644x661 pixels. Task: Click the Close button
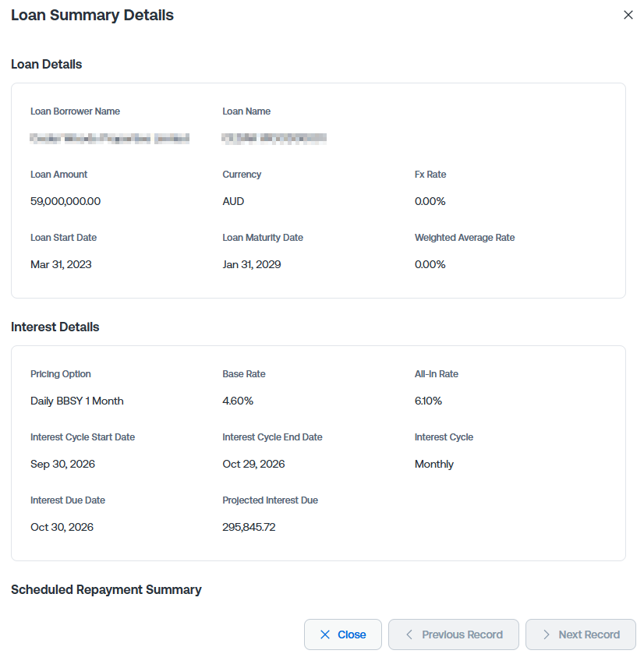[x=343, y=634]
